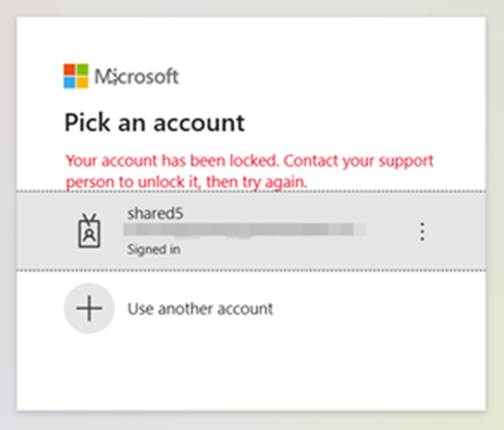This screenshot has width=504, height=430.
Task: Click the yellow square in Microsoft logo
Action: coord(82,82)
